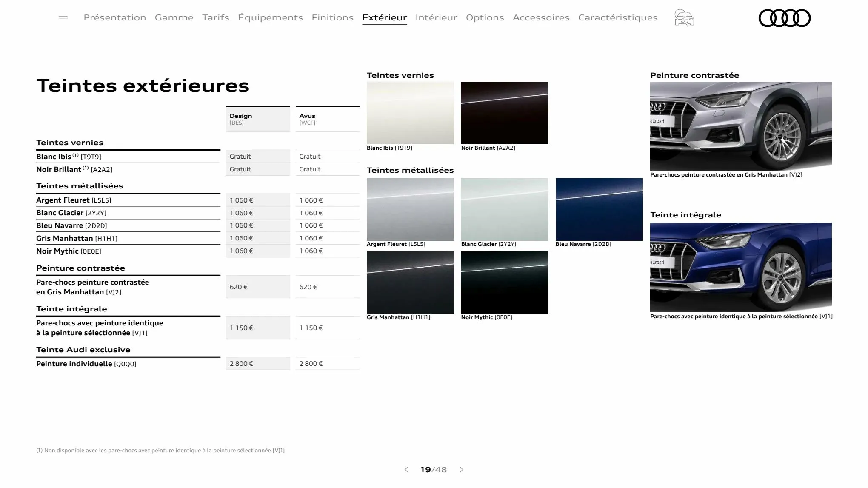
Task: Click the Avus [WCF] column header
Action: tap(328, 119)
